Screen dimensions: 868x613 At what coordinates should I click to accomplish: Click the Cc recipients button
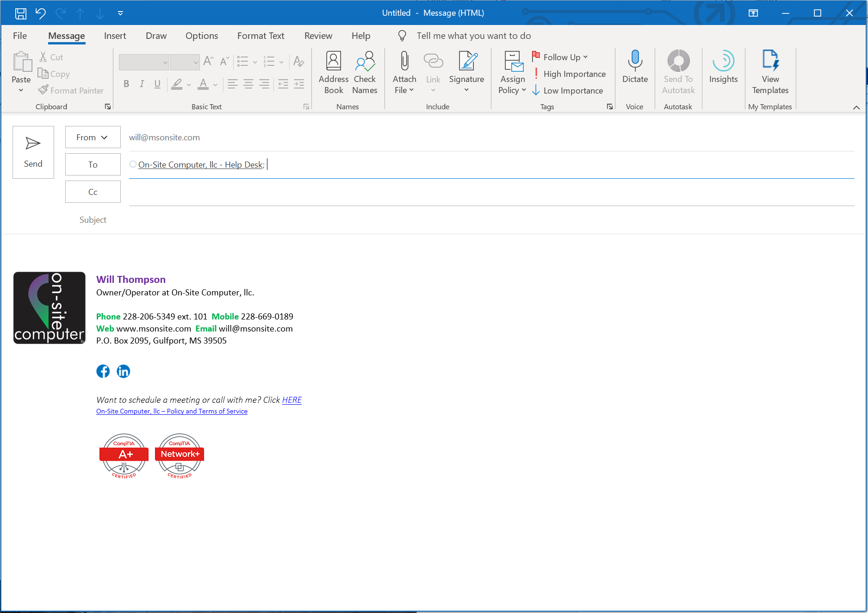pos(93,192)
